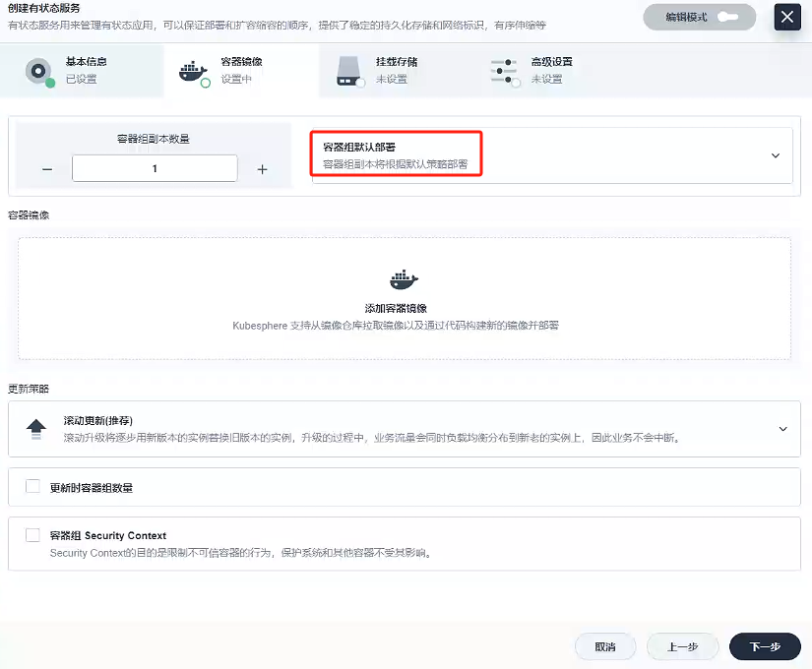Click the Security Context description text
The image size is (812, 669).
pyautogui.click(x=241, y=553)
